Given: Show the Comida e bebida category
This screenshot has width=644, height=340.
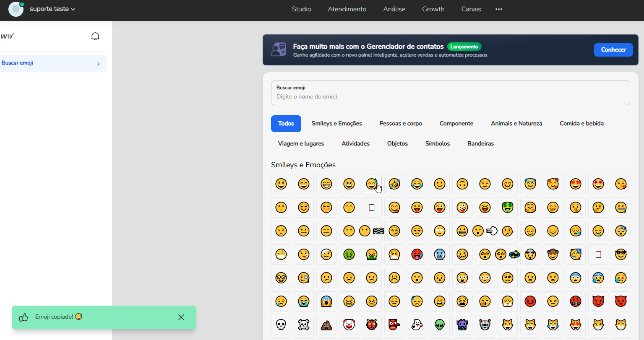Looking at the screenshot, I should (x=581, y=124).
